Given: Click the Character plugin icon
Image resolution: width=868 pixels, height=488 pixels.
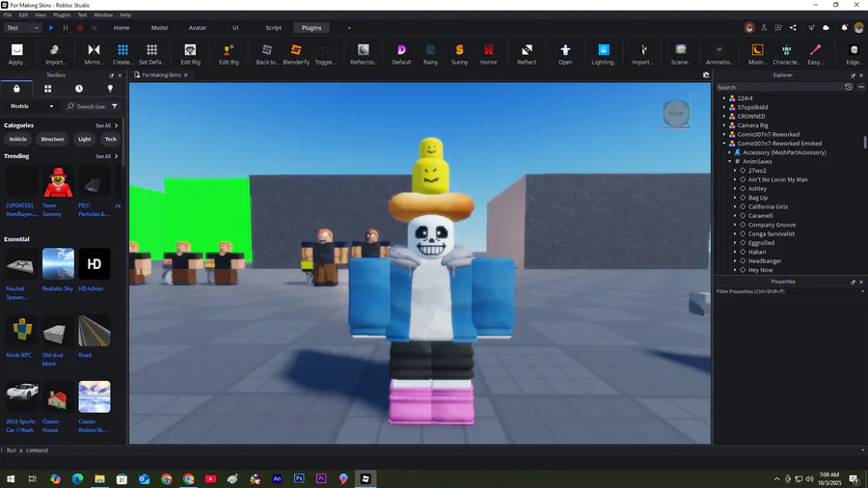Looking at the screenshot, I should pyautogui.click(x=786, y=50).
